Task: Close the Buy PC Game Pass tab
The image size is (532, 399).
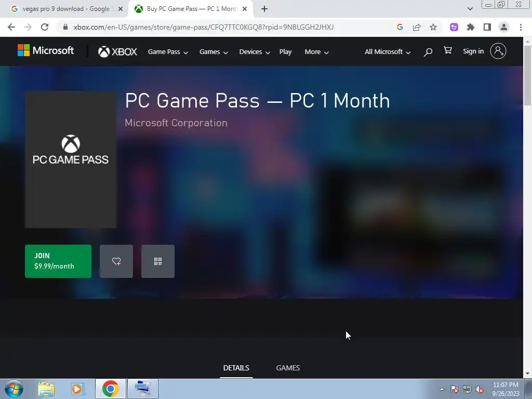Action: (x=245, y=9)
